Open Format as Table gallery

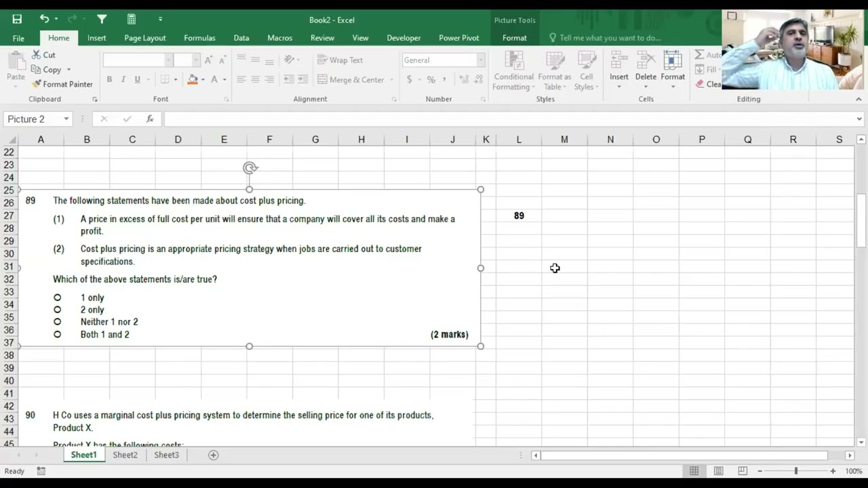click(x=555, y=71)
